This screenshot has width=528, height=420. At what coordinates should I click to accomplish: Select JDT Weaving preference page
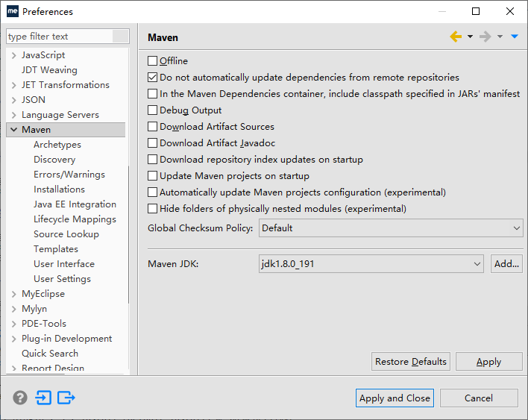[x=49, y=70]
